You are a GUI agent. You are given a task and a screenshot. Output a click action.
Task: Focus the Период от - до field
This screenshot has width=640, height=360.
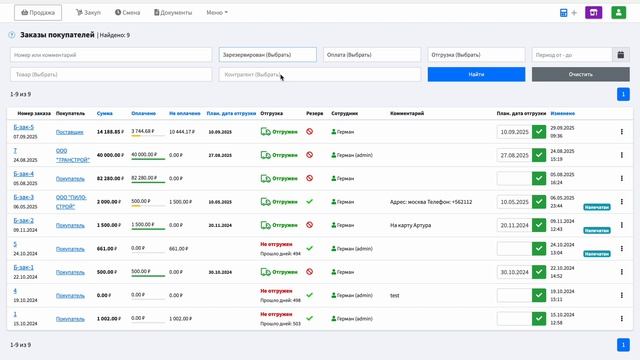572,55
